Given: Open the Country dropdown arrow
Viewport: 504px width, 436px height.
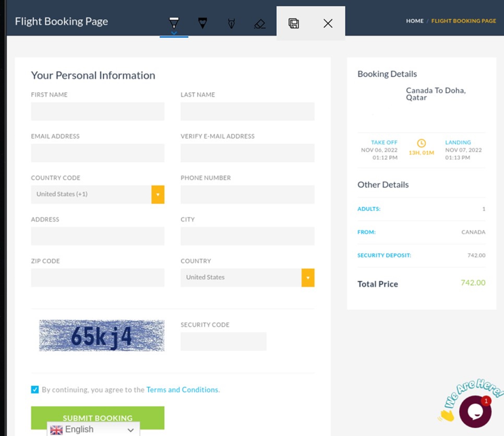Looking at the screenshot, I should pos(308,278).
